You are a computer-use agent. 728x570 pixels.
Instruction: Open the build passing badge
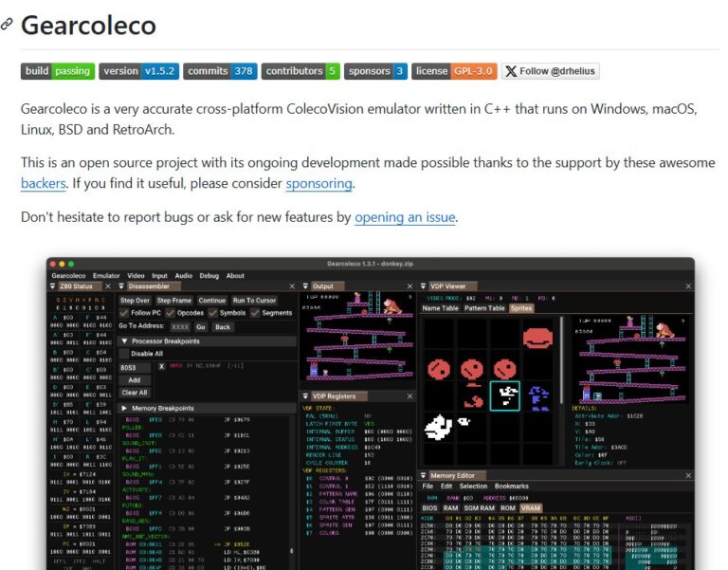point(58,71)
